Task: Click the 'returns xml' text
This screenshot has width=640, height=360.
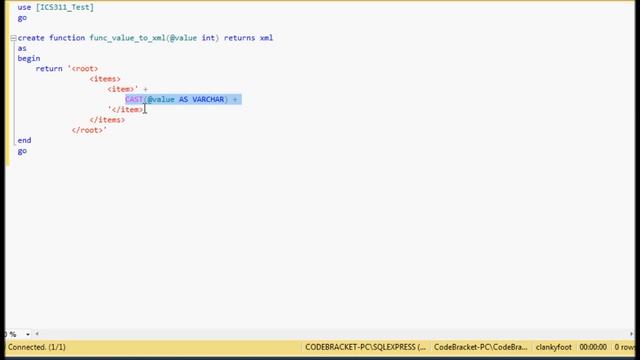Action: click(248, 38)
